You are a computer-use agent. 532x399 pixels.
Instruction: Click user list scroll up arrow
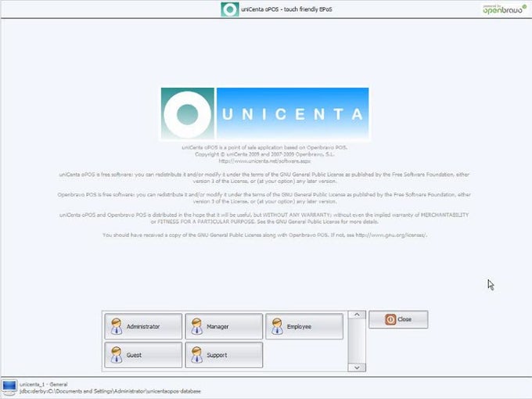click(x=357, y=315)
